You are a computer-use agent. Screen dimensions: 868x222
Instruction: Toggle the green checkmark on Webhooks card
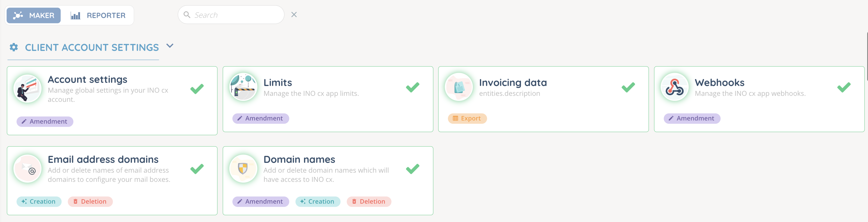844,87
